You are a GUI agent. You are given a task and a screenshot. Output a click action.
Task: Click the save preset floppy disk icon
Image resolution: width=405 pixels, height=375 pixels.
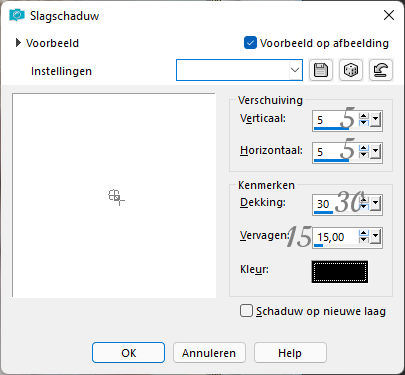(x=321, y=70)
